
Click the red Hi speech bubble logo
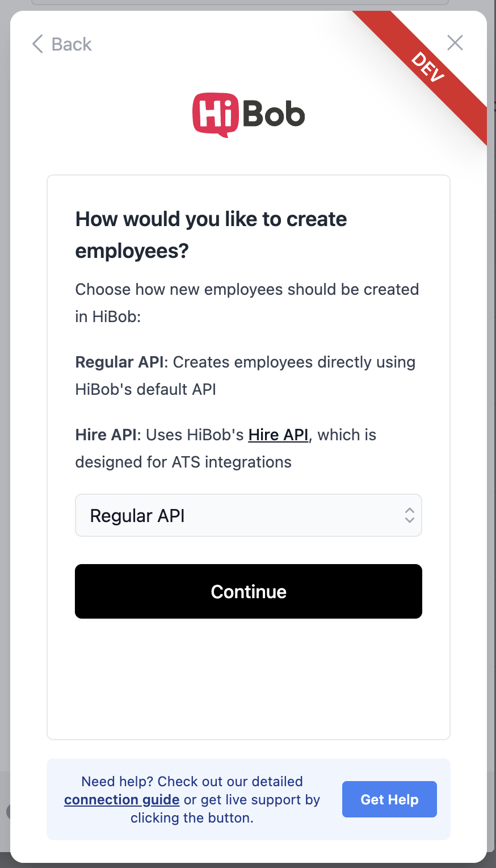215,115
